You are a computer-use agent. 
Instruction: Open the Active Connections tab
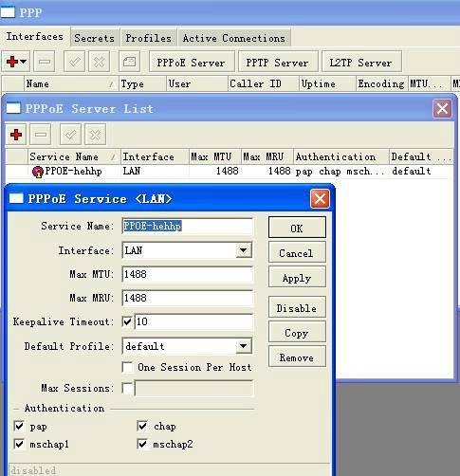coord(234,38)
